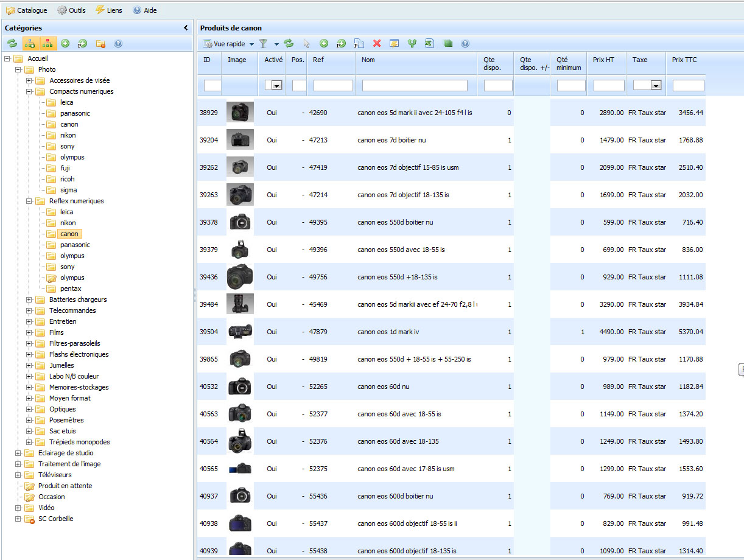Add a new category in Catégories toolbar
The width and height of the screenshot is (744, 560).
(65, 44)
